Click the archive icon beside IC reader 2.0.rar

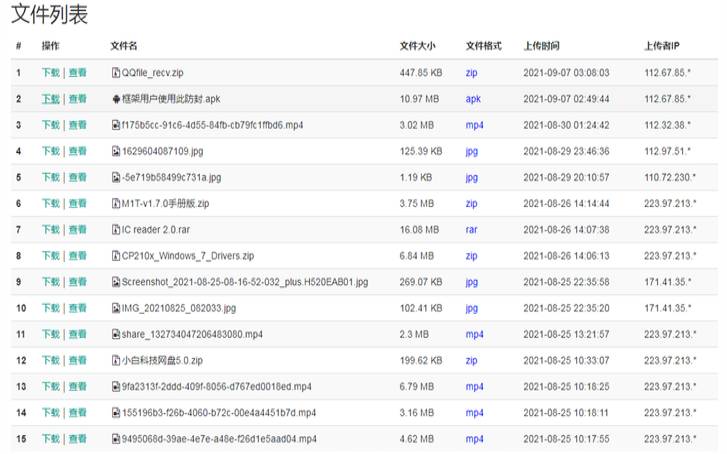(116, 230)
